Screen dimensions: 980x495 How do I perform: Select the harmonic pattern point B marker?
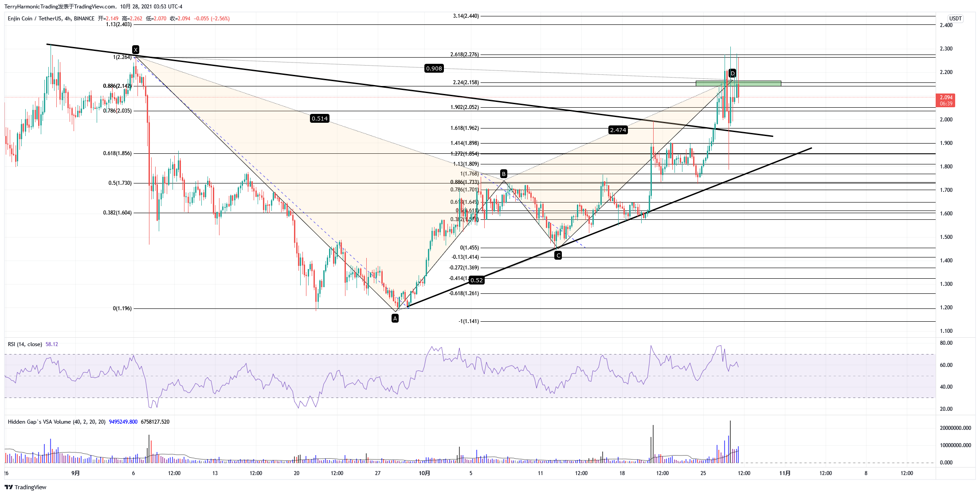point(504,174)
